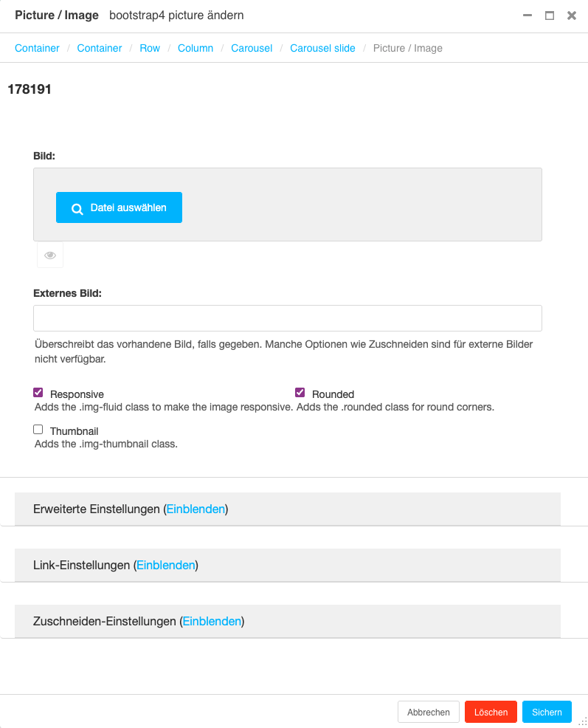Image resolution: width=588 pixels, height=728 pixels.
Task: Open the file picker with Datei auswählen
Action: [x=119, y=207]
